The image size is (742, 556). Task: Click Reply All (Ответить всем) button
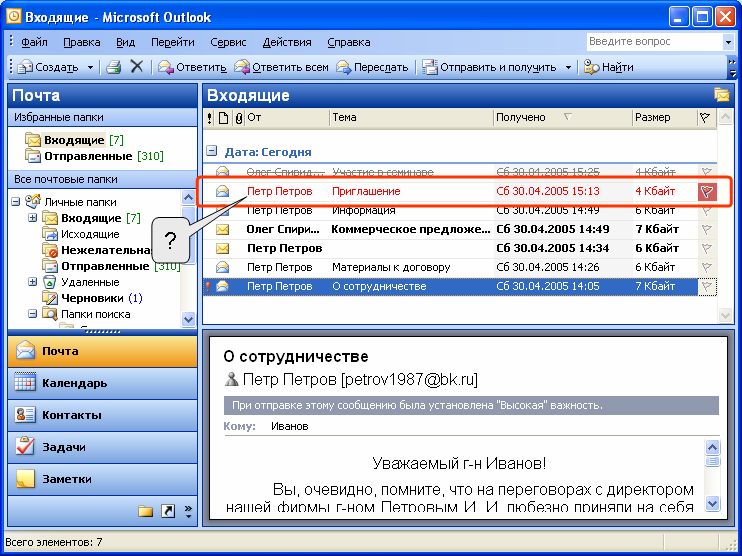[282, 67]
